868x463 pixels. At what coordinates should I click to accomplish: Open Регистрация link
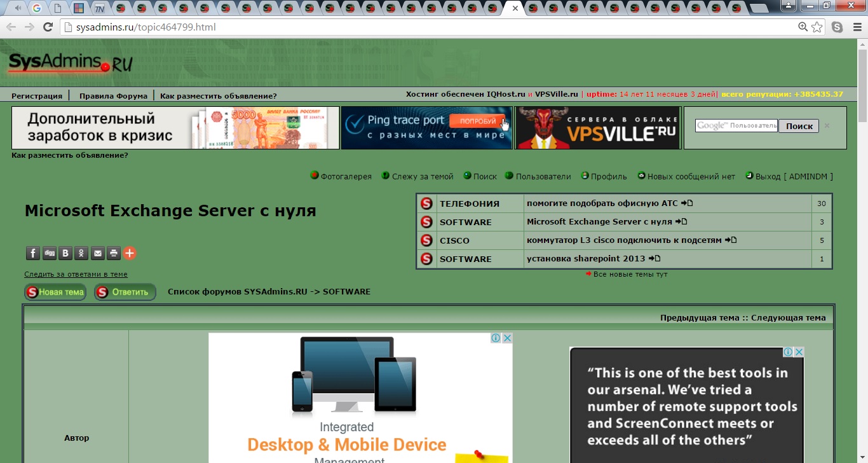[x=37, y=95]
